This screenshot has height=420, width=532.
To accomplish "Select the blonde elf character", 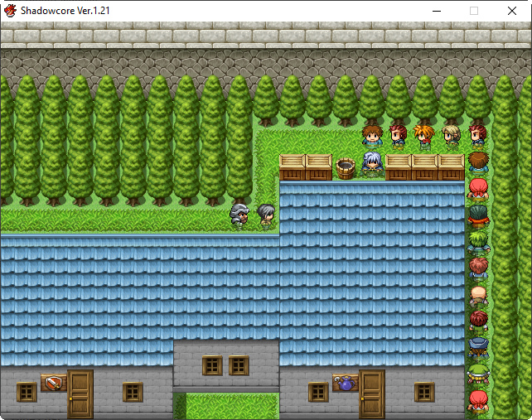I will click(452, 137).
